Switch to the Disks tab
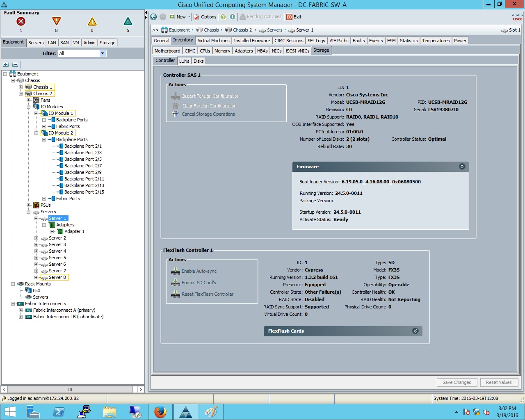 click(x=198, y=61)
